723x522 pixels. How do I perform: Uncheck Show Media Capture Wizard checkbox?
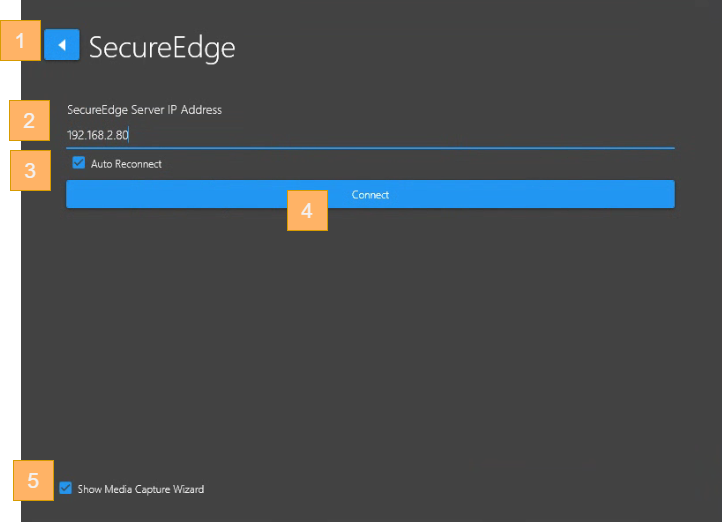65,488
